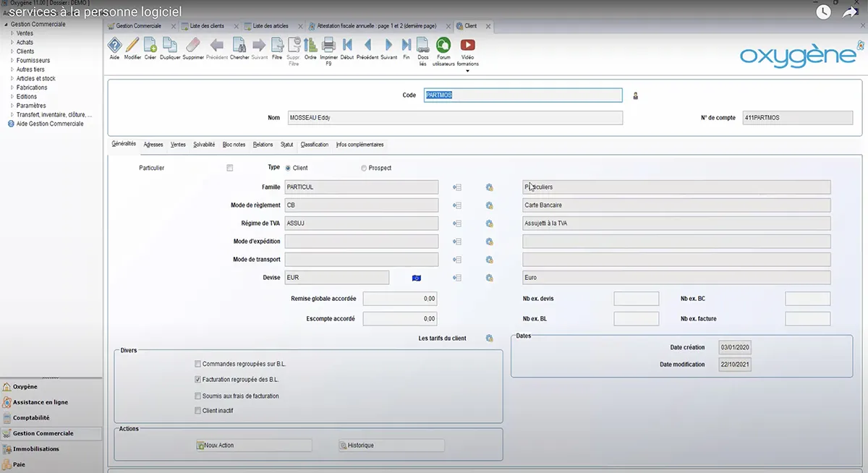868x473 pixels.
Task: Click the Modifier pencil icon
Action: 132,46
